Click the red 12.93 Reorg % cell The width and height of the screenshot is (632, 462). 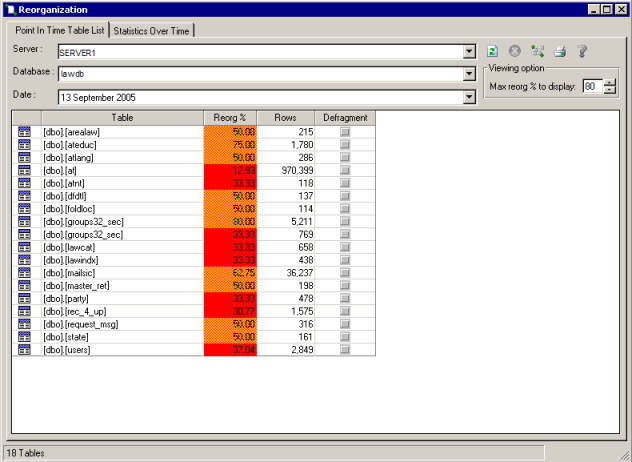[x=230, y=171]
